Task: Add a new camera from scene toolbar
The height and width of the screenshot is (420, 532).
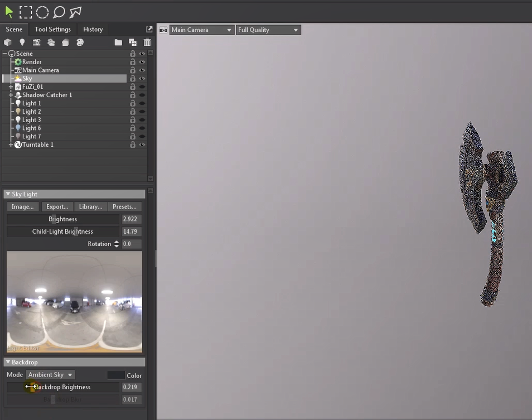Action: tap(37, 42)
